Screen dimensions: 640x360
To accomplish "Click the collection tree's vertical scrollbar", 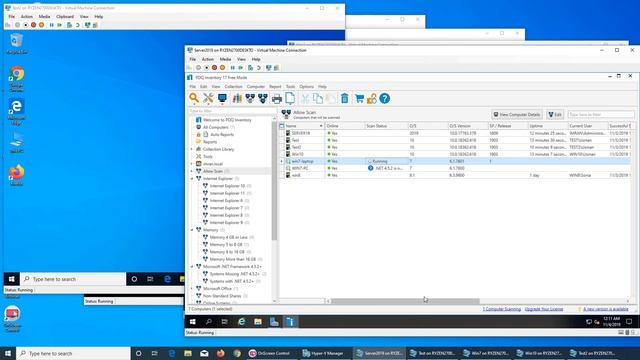I will pos(274,180).
